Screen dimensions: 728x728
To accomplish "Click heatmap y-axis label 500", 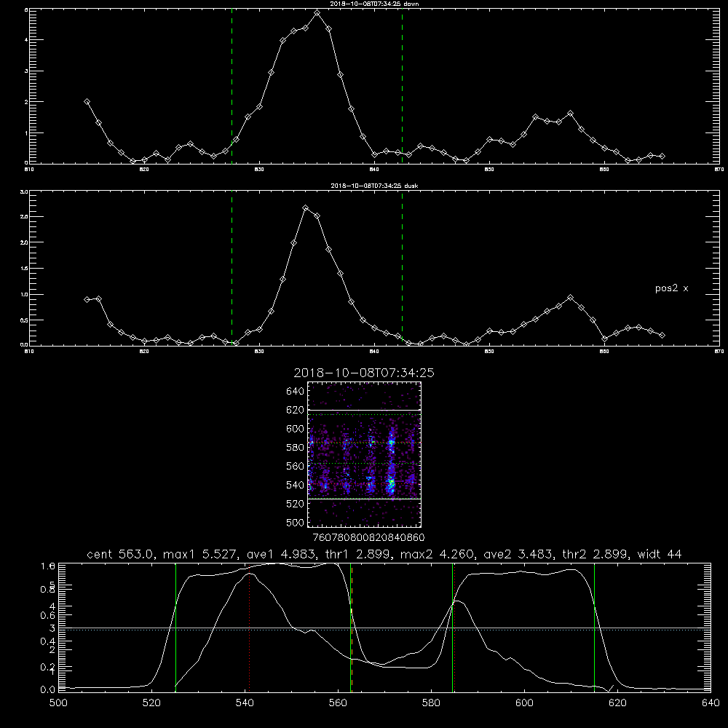I will coord(296,523).
